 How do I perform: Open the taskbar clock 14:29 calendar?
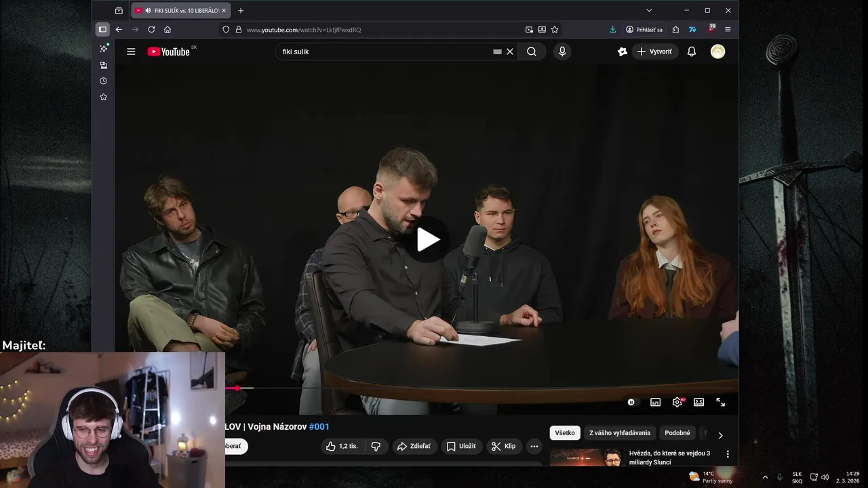tap(848, 477)
